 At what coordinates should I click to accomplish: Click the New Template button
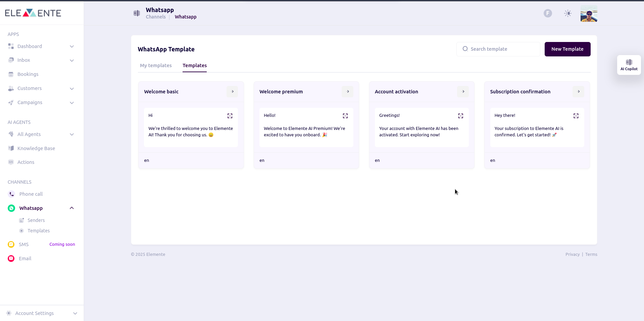(x=567, y=49)
